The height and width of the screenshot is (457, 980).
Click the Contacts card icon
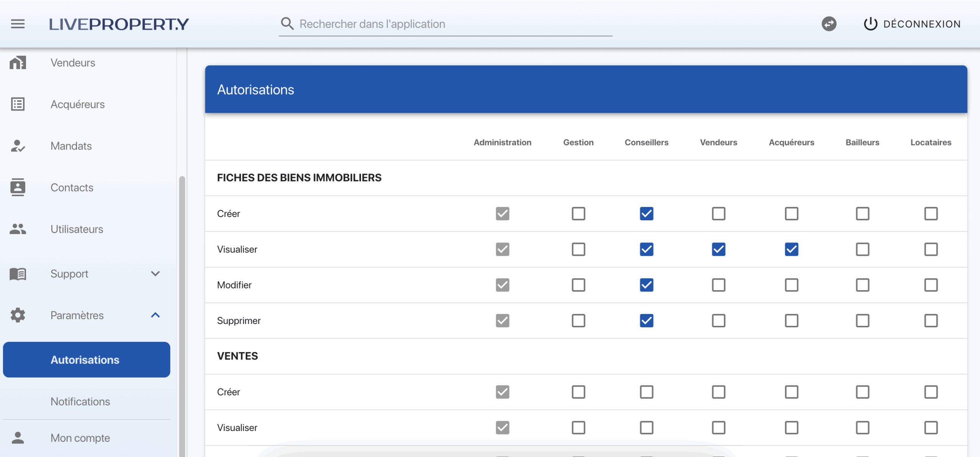[18, 187]
